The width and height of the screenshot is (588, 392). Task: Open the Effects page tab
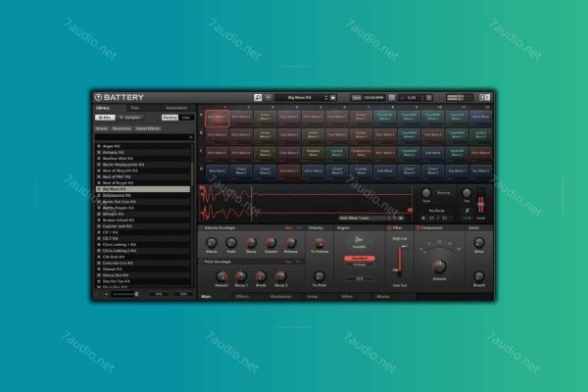click(x=242, y=297)
